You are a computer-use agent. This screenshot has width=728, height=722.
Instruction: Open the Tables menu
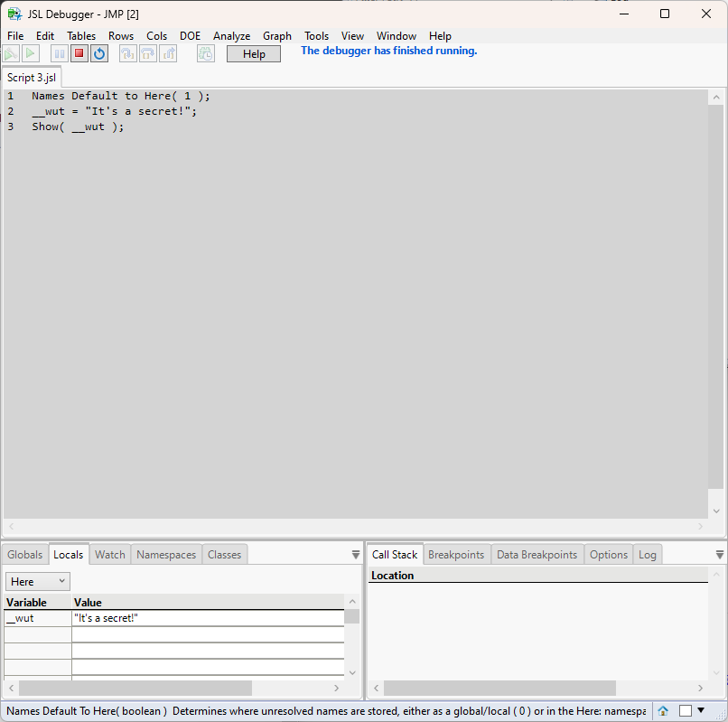tap(81, 36)
